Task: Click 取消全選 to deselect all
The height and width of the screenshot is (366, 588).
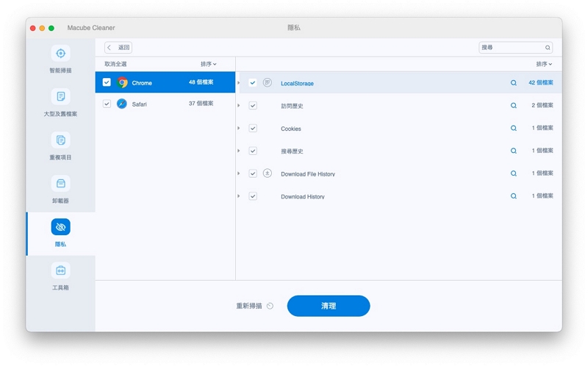Action: [x=115, y=64]
